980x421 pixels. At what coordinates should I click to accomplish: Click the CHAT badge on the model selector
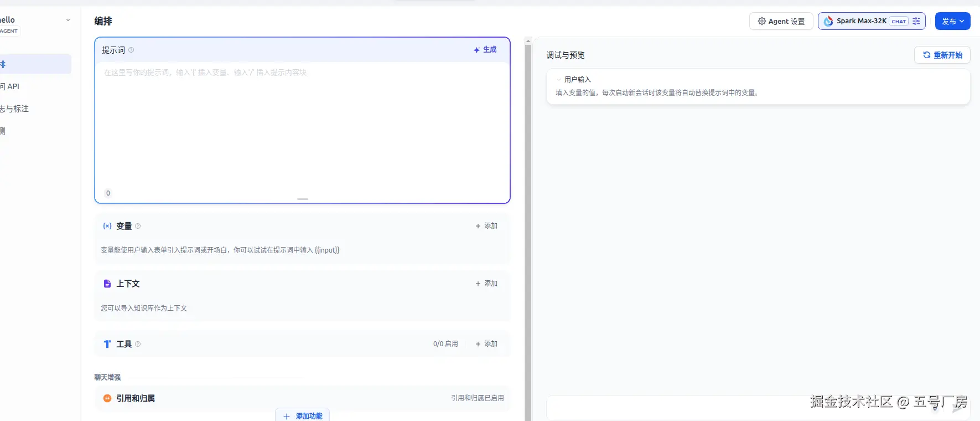point(899,22)
